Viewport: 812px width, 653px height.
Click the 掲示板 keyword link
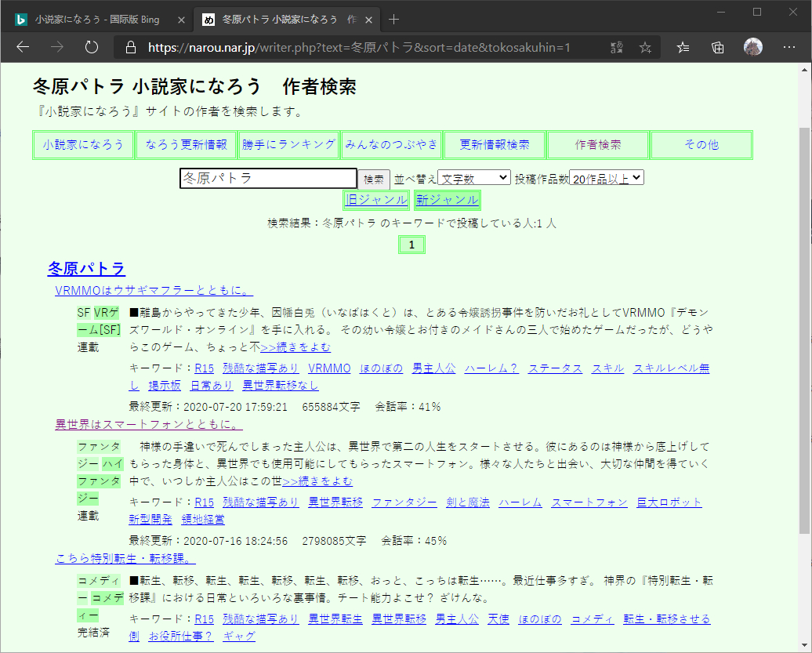tap(165, 385)
